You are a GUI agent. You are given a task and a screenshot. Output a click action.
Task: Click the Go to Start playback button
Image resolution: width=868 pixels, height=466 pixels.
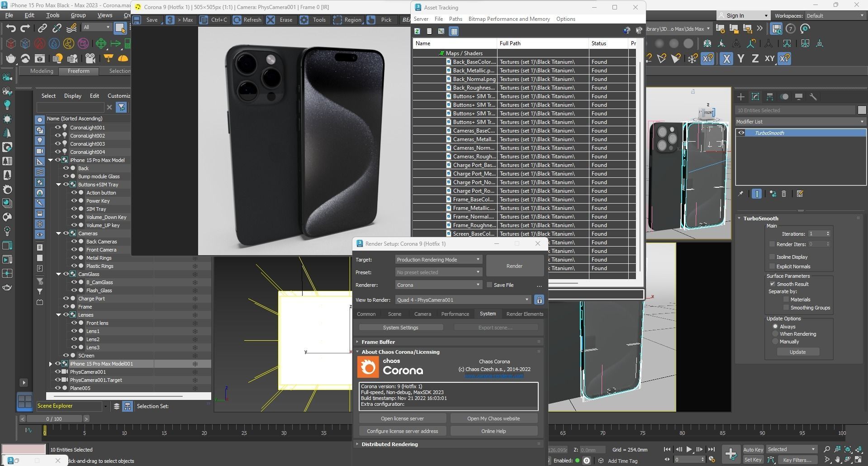pyautogui.click(x=667, y=449)
